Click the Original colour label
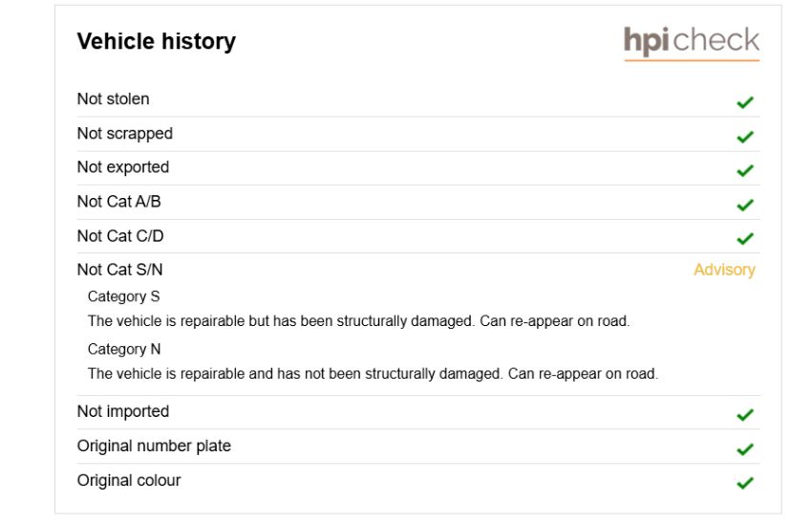The height and width of the screenshot is (524, 812). click(129, 480)
